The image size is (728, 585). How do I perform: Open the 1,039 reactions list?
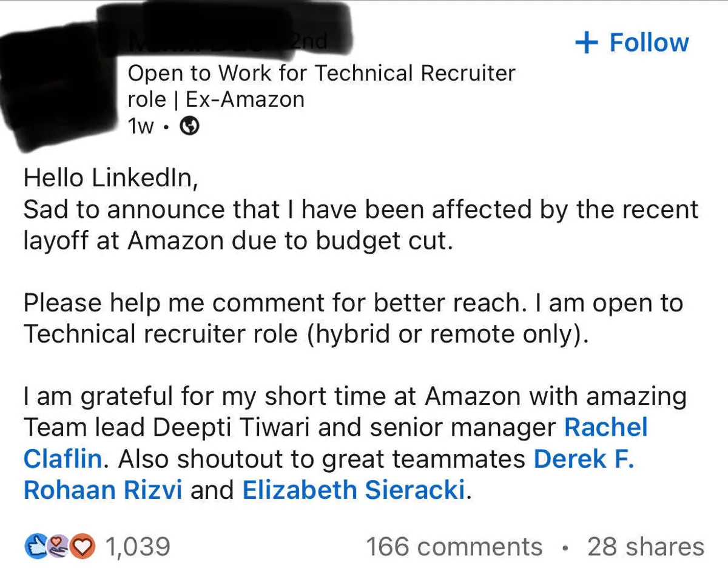pyautogui.click(x=137, y=547)
